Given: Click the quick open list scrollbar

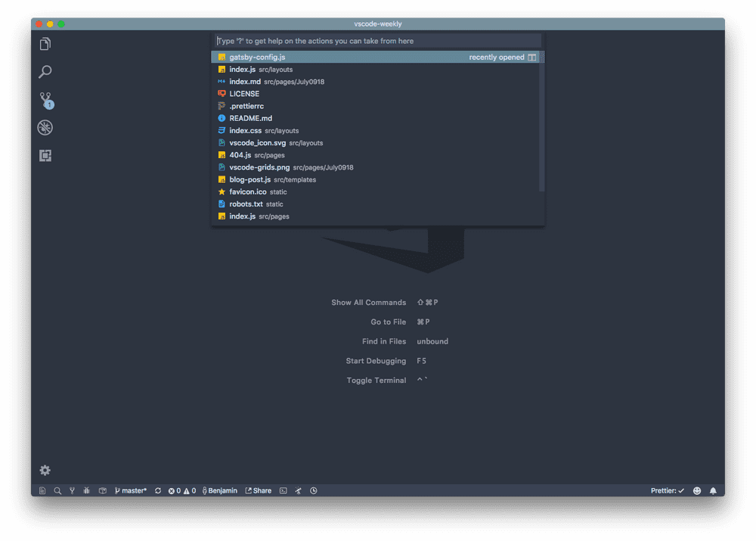Looking at the screenshot, I should [x=541, y=121].
